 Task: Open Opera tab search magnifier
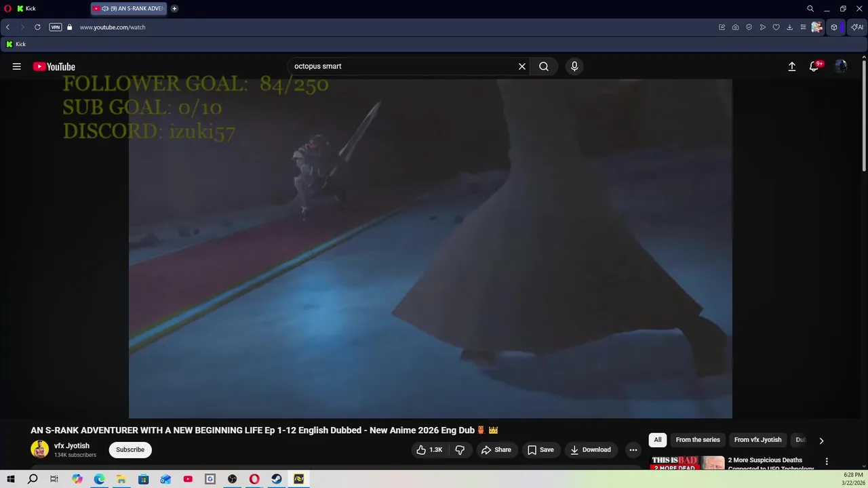tap(810, 9)
